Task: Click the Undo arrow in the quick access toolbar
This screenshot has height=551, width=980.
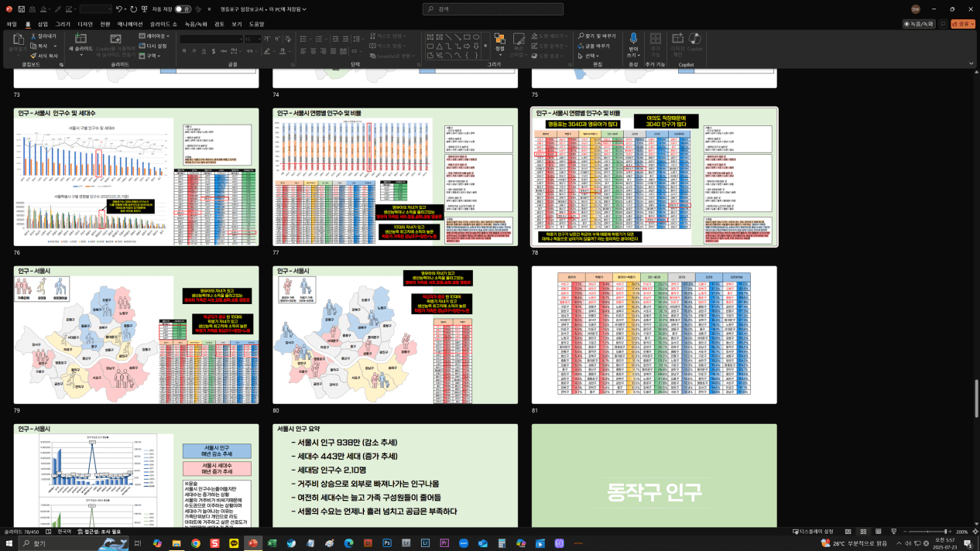Action: click(119, 9)
